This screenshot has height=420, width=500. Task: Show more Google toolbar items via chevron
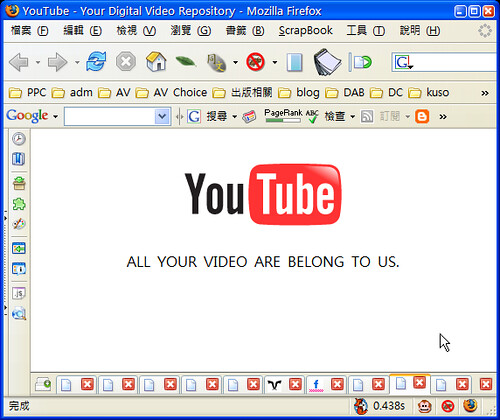point(443,117)
